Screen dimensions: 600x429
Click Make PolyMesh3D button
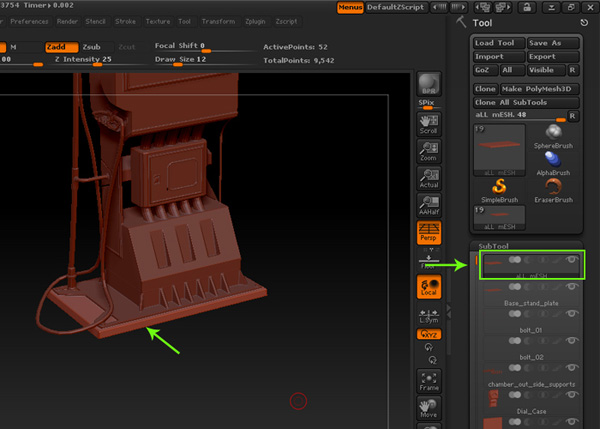tap(540, 89)
